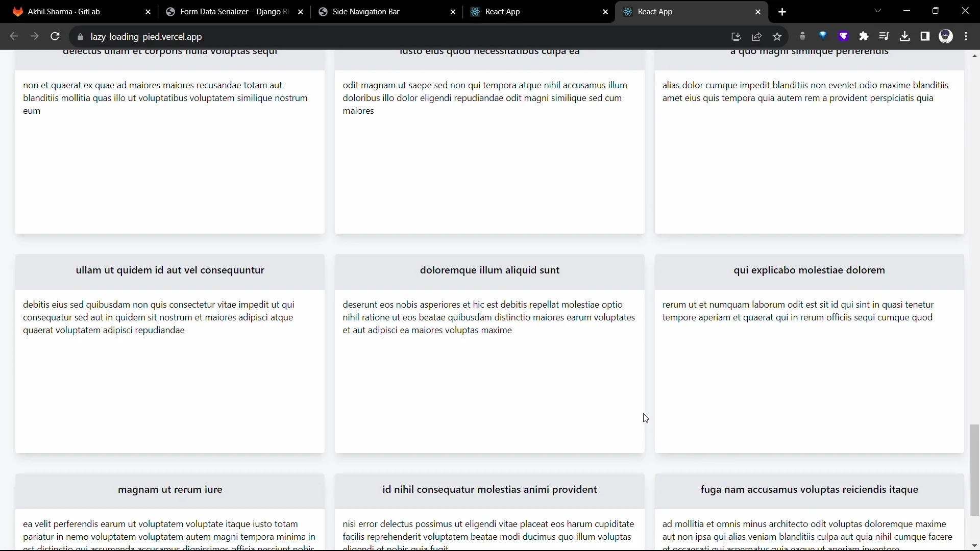Image resolution: width=980 pixels, height=551 pixels.
Task: Open the three-dot browser menu
Action: coord(966,36)
